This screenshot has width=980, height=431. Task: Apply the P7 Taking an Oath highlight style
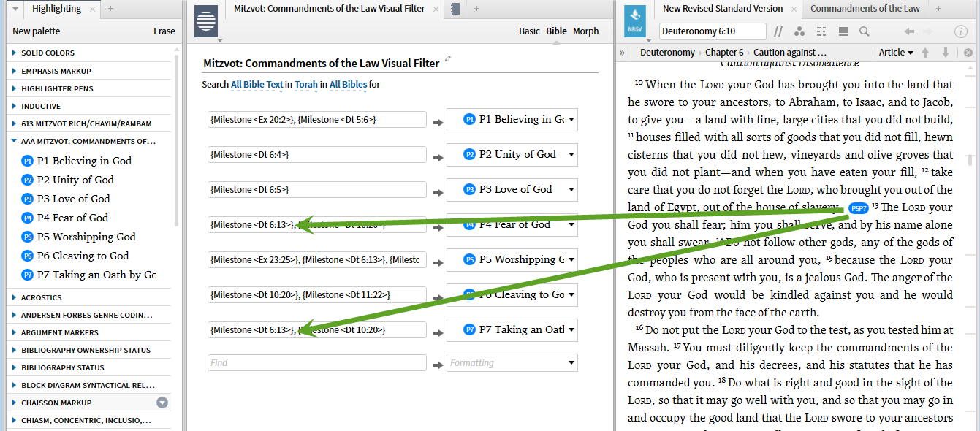[x=88, y=275]
